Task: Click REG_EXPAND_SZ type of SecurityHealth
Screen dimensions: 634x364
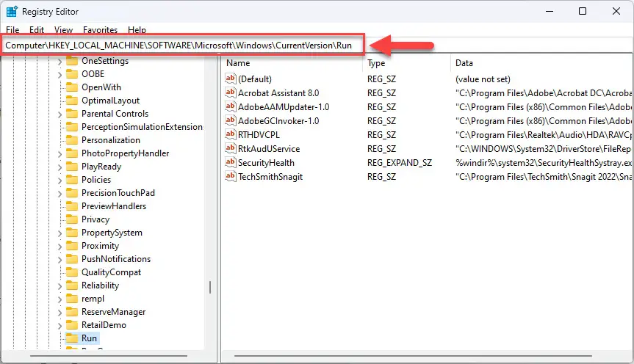Action: coord(400,163)
